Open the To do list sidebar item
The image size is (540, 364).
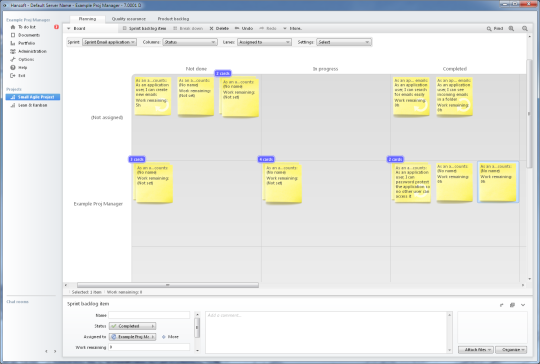point(27,27)
